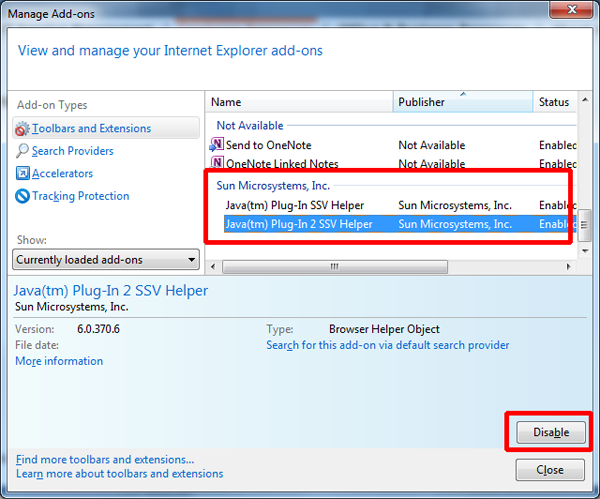Click the horizontal scrollbar thumb
This screenshot has height=499, width=600.
tap(335, 266)
